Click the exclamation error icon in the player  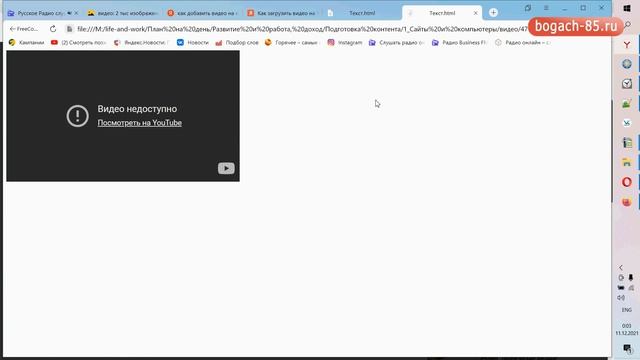pos(78,116)
